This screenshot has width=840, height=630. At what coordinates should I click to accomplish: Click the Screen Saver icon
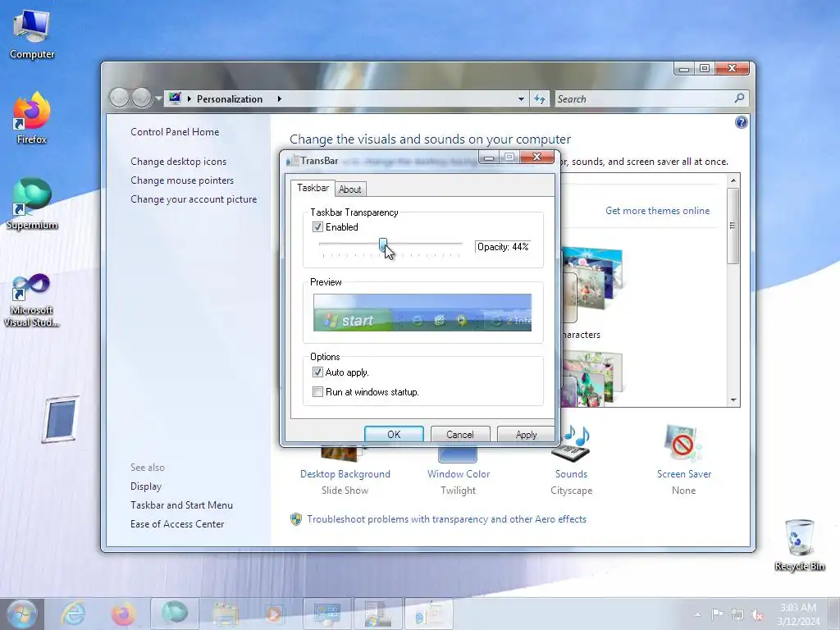pyautogui.click(x=683, y=443)
